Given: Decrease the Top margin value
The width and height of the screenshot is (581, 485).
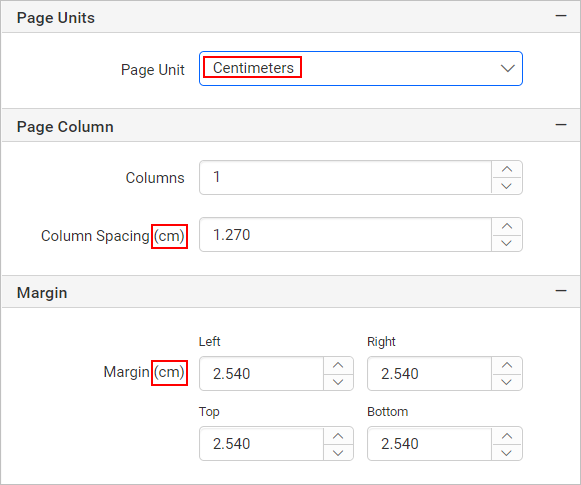Looking at the screenshot, I should click(x=338, y=453).
